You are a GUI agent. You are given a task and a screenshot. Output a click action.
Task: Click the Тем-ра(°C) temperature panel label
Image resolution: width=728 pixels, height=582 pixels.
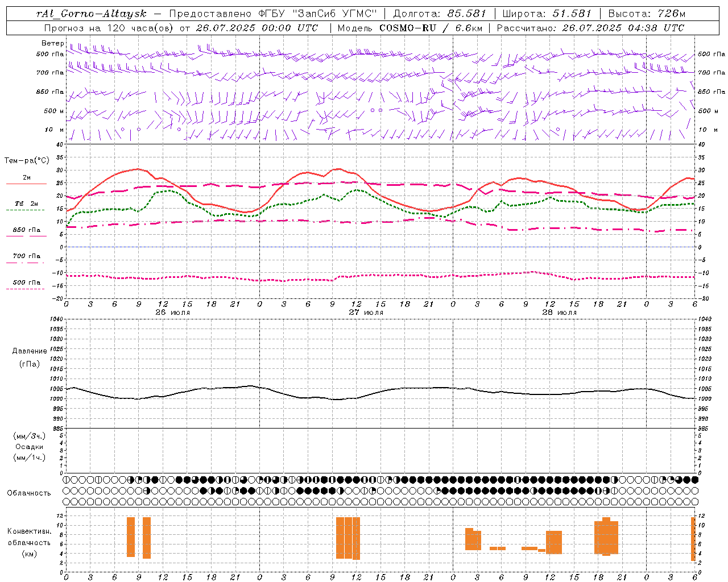click(x=27, y=161)
